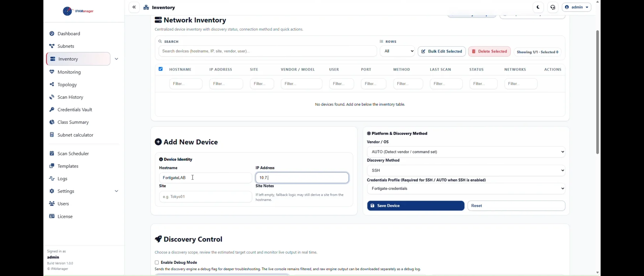Click the Hostname column filter field
The width and height of the screenshot is (644, 276).
click(186, 84)
